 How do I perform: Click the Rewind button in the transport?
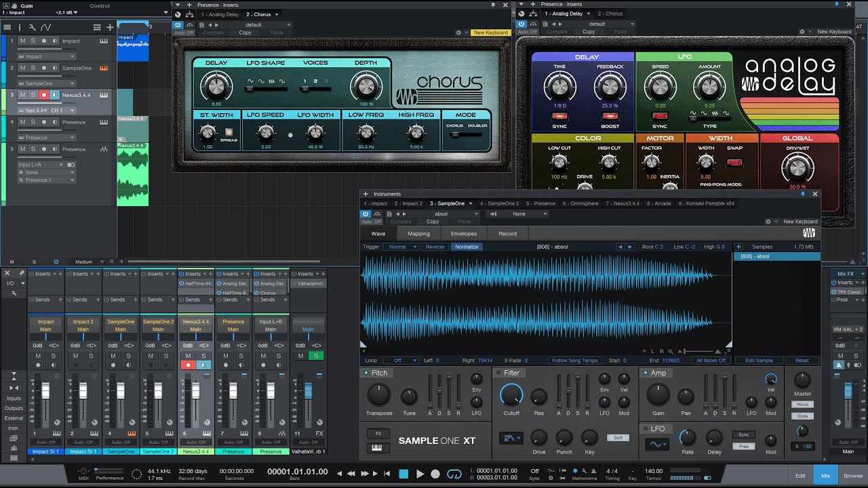pyautogui.click(x=353, y=474)
